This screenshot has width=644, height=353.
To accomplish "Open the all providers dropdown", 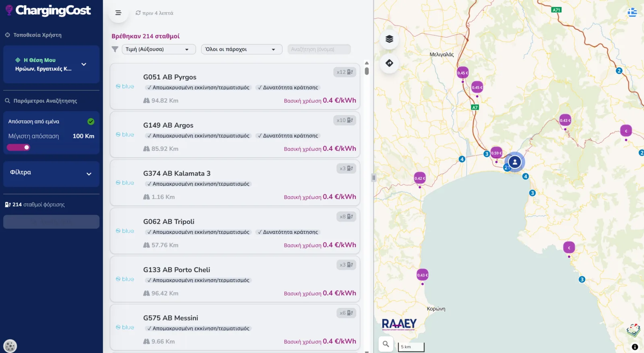I will [x=242, y=49].
